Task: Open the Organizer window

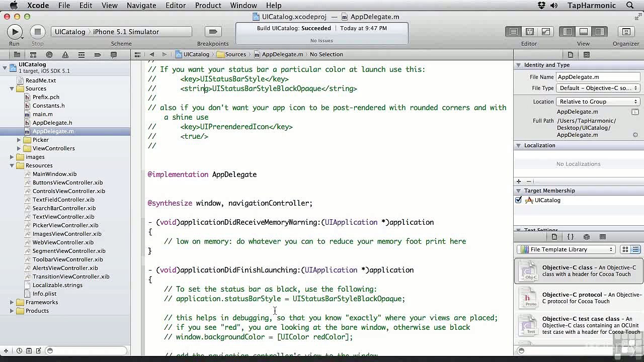Action: click(x=626, y=32)
